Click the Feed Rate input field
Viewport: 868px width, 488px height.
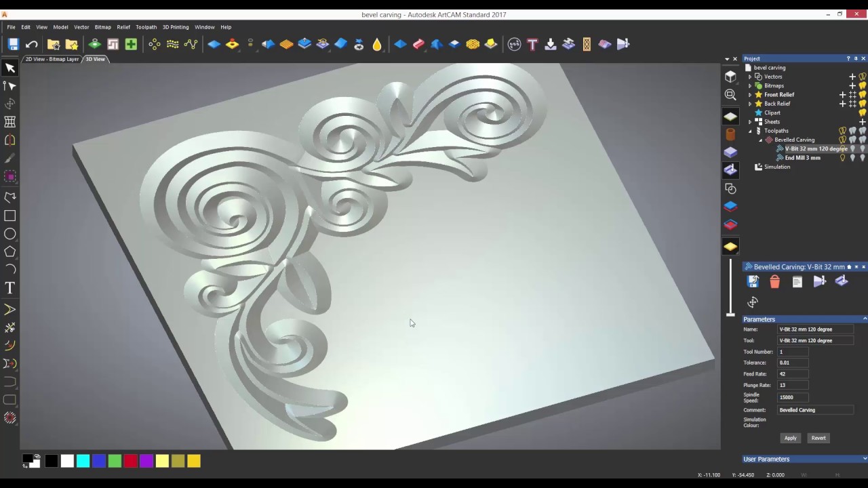[793, 374]
